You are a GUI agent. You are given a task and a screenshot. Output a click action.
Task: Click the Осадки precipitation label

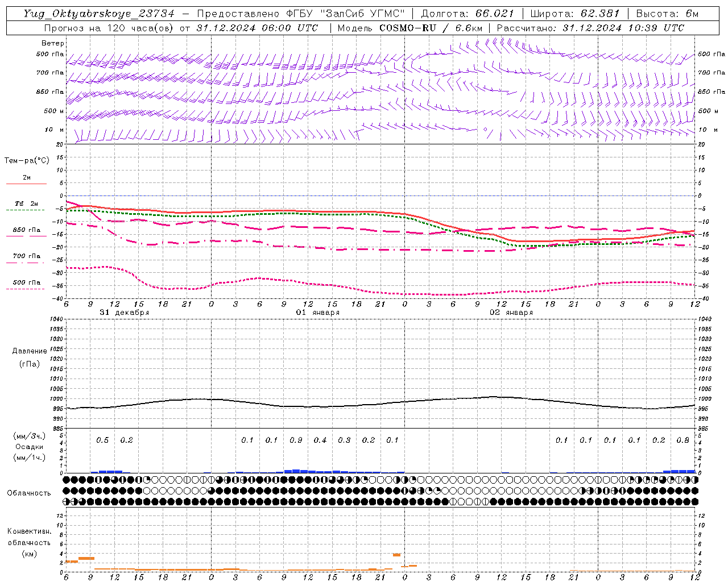click(x=29, y=447)
